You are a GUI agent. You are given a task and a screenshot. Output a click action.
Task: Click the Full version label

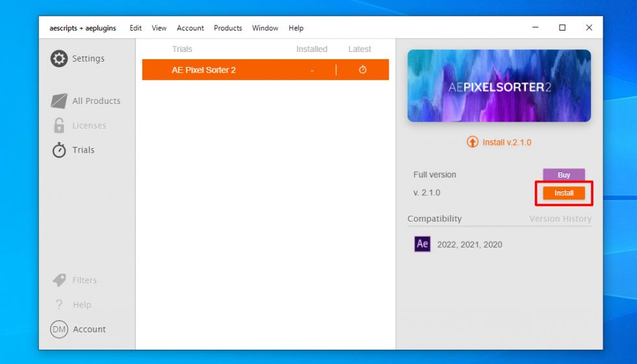click(x=435, y=175)
